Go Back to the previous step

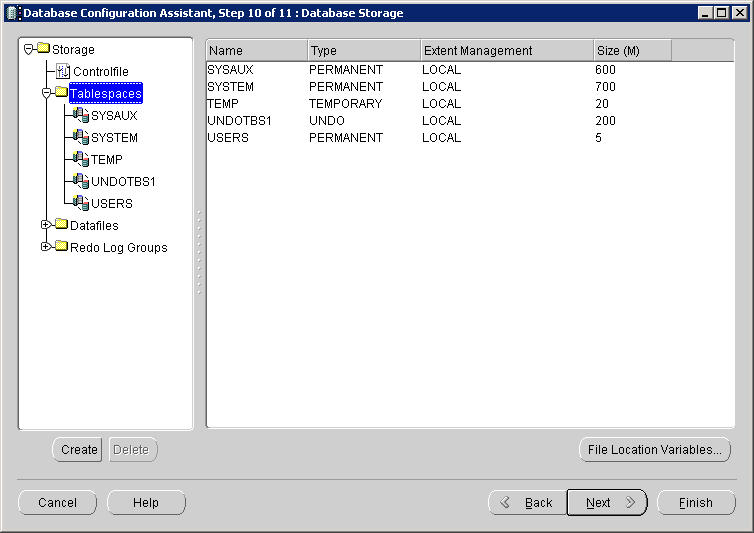(528, 503)
